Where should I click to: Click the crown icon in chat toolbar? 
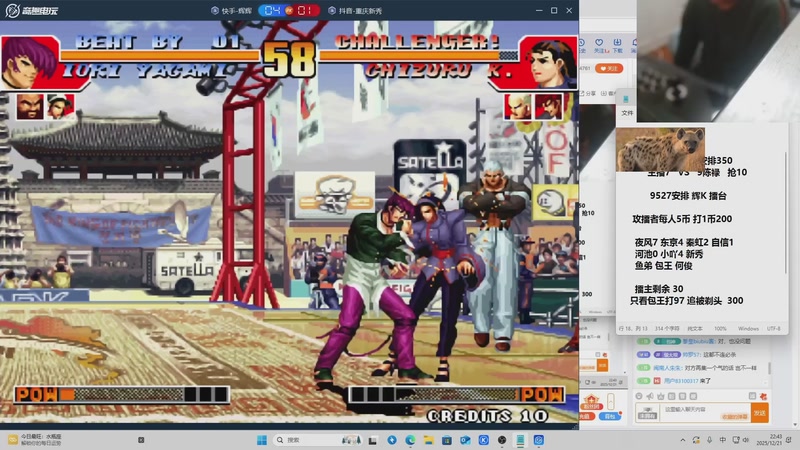click(x=661, y=396)
